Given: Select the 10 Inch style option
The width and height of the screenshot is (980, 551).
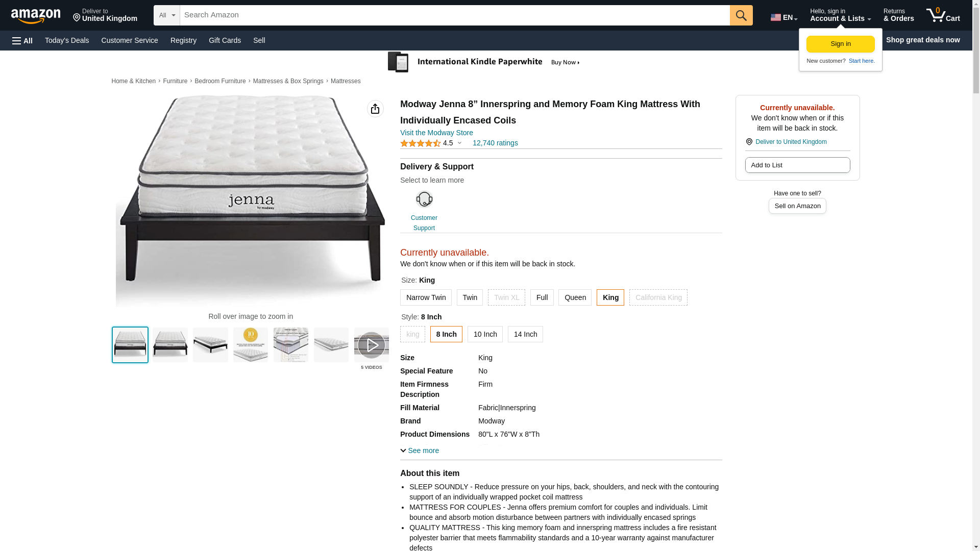Looking at the screenshot, I should (x=485, y=334).
